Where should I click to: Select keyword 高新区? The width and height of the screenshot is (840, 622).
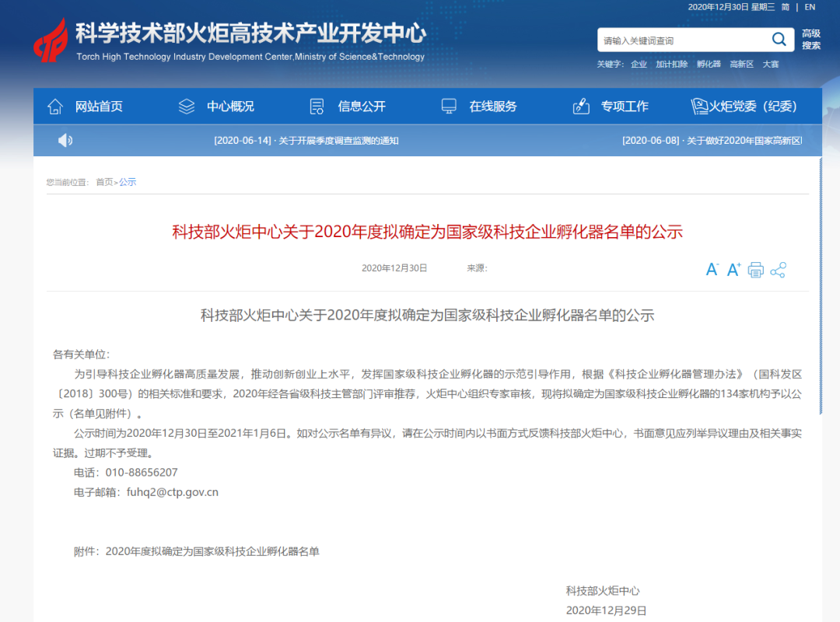pos(742,65)
